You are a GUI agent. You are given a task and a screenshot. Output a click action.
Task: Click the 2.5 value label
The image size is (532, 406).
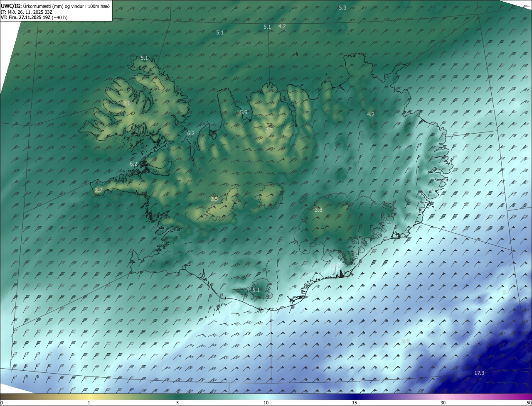point(269,130)
